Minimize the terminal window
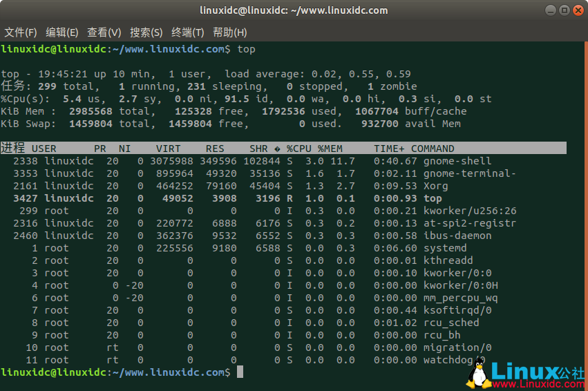The width and height of the screenshot is (588, 391). [x=550, y=10]
